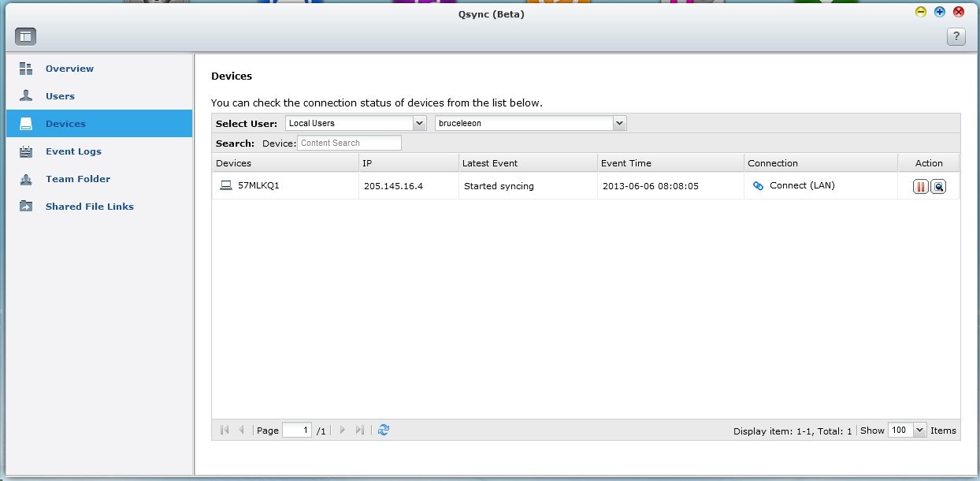The width and height of the screenshot is (980, 481).
Task: Minimize the Qsync window
Action: (x=920, y=12)
